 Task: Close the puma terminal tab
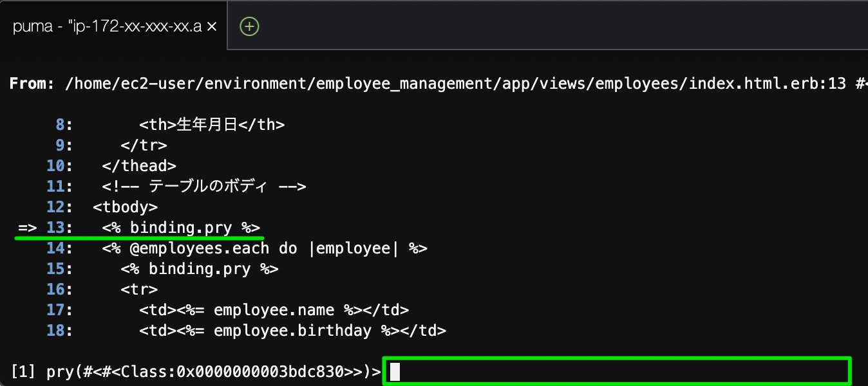point(211,26)
